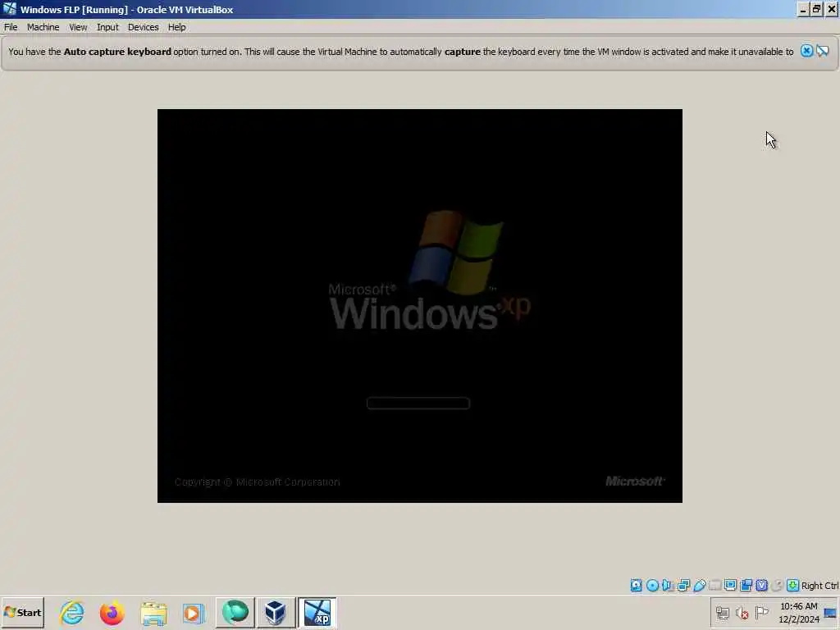The width and height of the screenshot is (840, 630).
Task: Dismiss the Auto capture keyboard notification
Action: (806, 51)
